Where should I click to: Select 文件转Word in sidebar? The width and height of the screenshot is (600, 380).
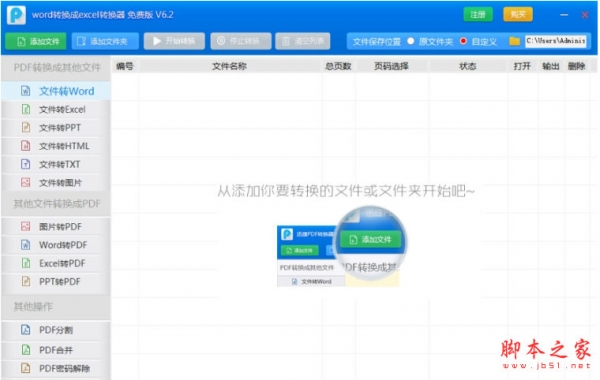tap(56, 91)
